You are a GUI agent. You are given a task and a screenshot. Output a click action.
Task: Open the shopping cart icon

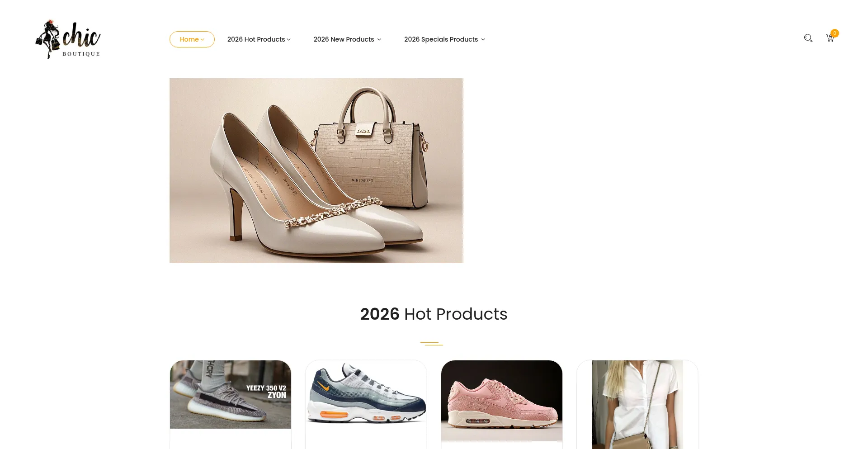tap(830, 38)
